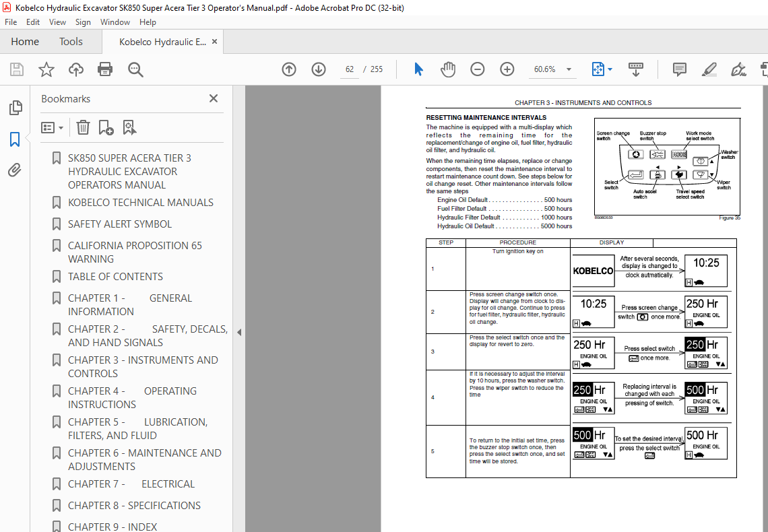
Task: Select the Kobelco Hydraulic E... document tab
Action: pyautogui.click(x=162, y=42)
